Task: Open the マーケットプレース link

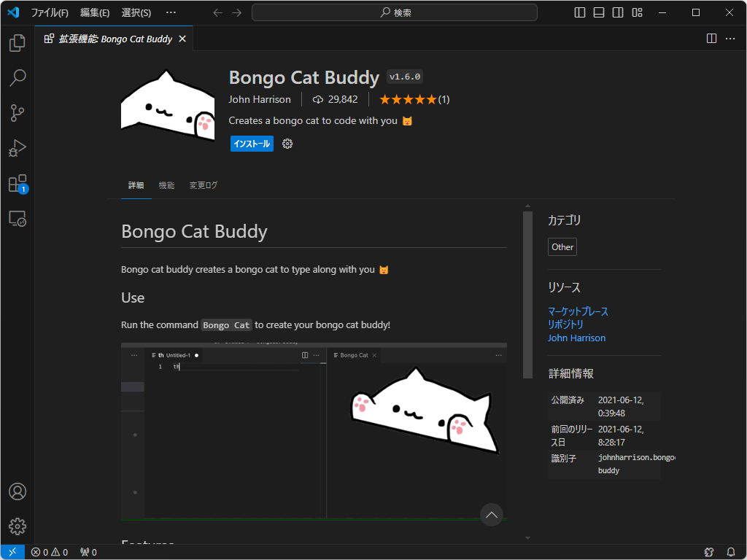Action: click(577, 311)
